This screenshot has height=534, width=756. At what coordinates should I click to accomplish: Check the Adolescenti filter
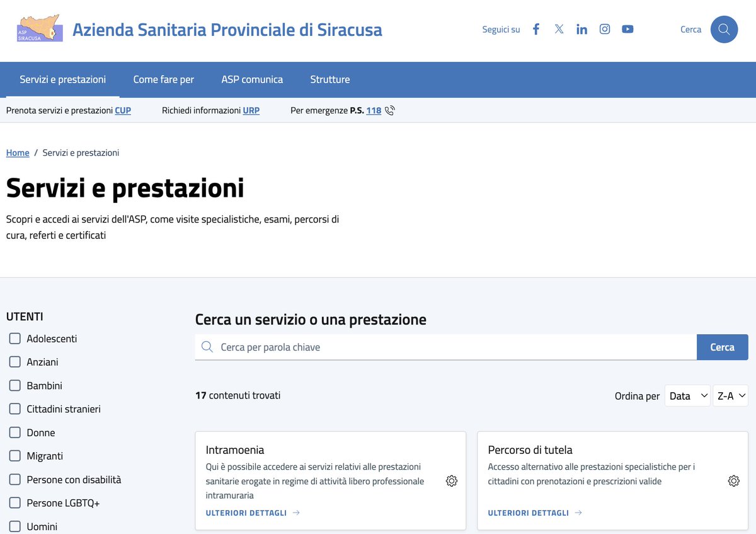[14, 338]
